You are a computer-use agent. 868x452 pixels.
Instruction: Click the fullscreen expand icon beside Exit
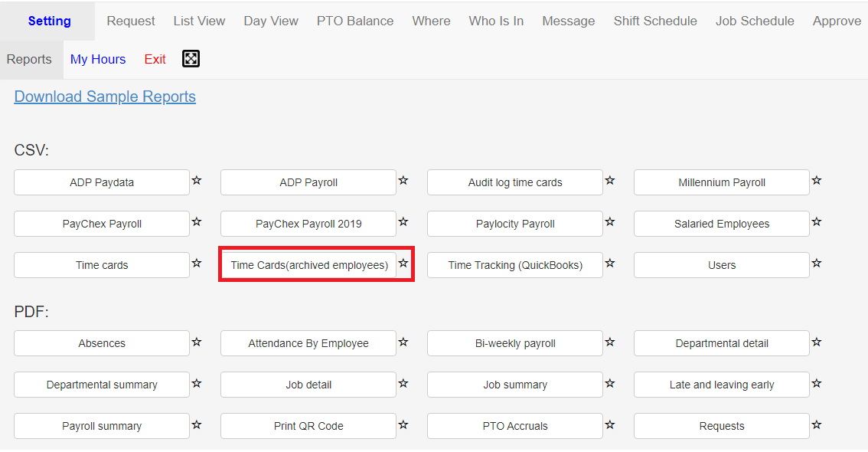[x=191, y=59]
